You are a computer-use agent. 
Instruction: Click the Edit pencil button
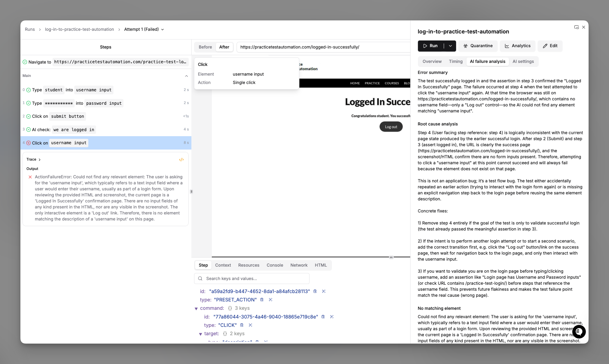[550, 46]
